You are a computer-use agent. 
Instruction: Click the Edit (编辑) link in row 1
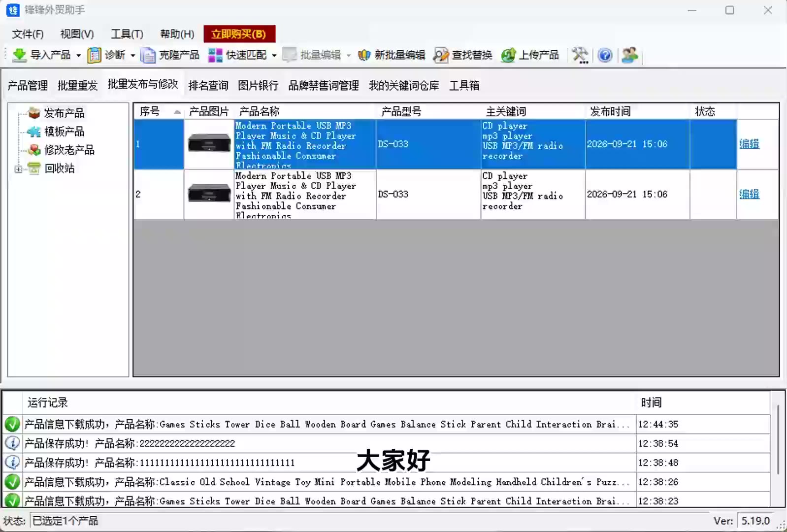[749, 144]
